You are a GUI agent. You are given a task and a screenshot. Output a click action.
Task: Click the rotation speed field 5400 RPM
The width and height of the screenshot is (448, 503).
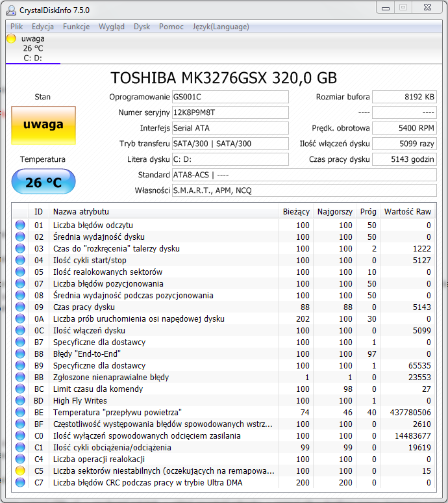pyautogui.click(x=404, y=128)
